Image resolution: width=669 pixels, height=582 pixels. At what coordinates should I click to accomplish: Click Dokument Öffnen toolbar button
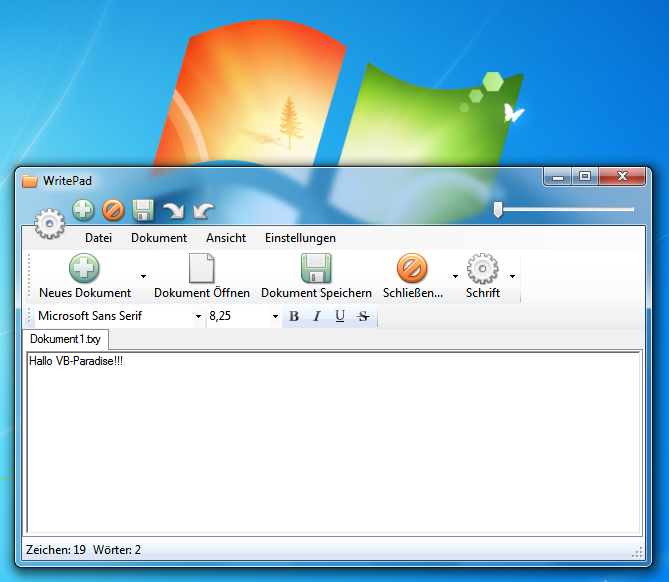pos(202,276)
